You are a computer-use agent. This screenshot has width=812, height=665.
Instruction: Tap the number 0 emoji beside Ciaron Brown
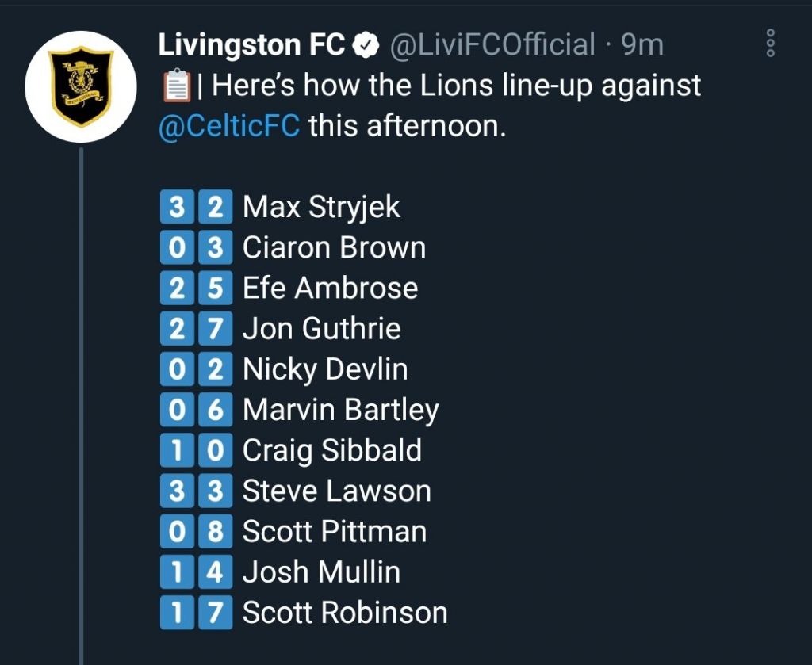[177, 248]
